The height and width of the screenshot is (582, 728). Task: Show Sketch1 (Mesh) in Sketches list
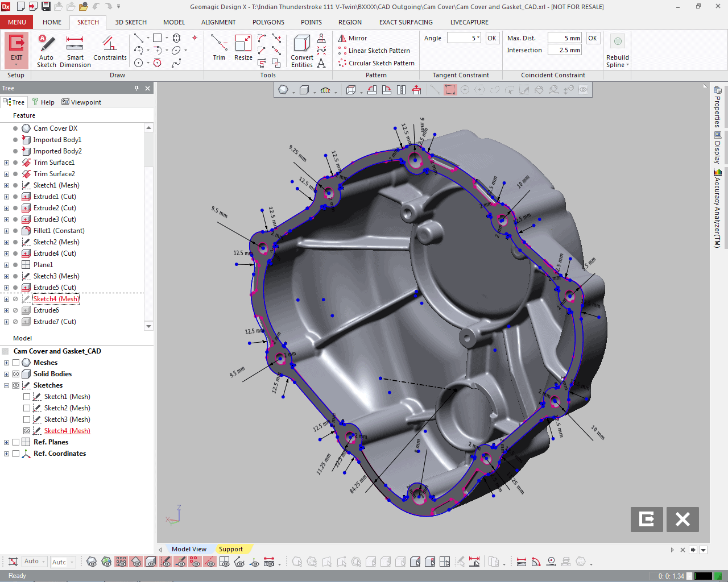(27, 397)
